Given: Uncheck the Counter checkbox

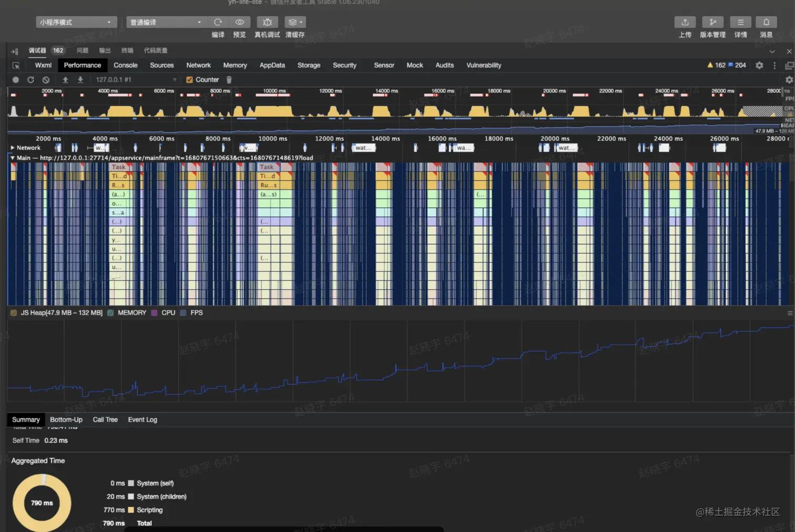Looking at the screenshot, I should point(189,80).
